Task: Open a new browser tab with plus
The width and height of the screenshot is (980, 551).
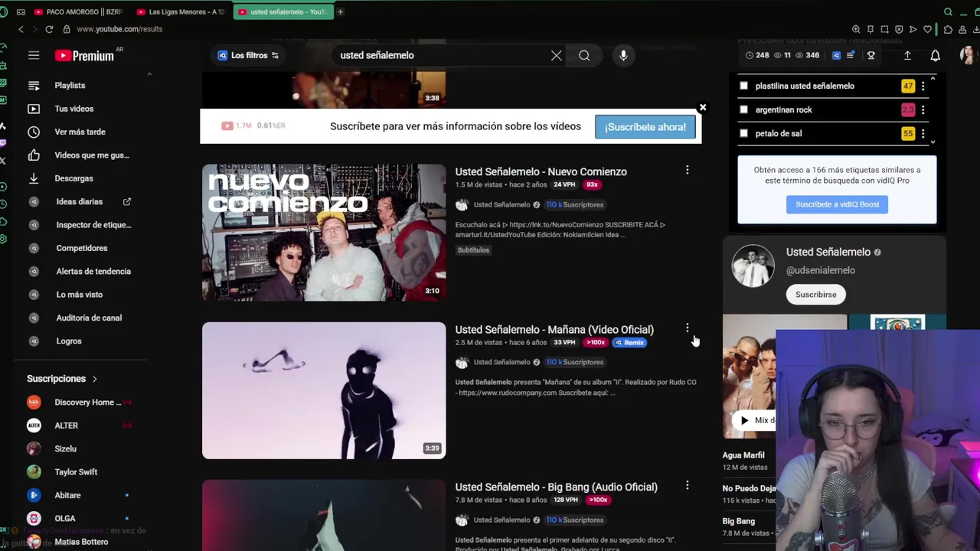Action: [340, 11]
